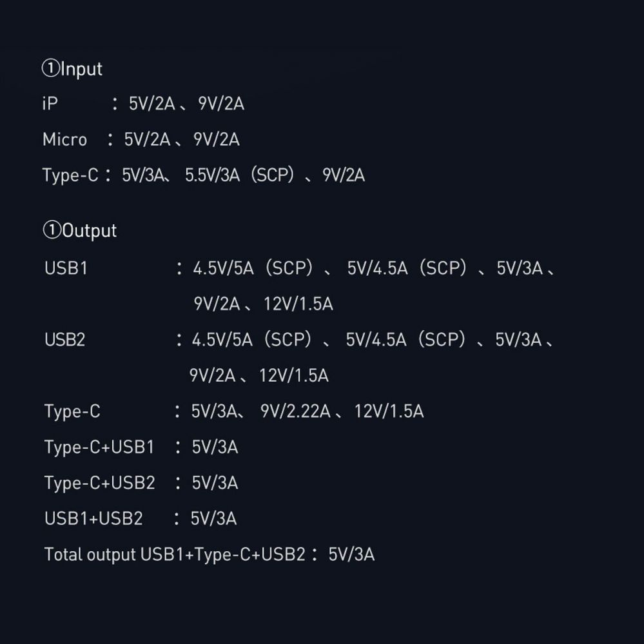The height and width of the screenshot is (644, 644).
Task: Click the 5V/3A value of Total output
Action: pos(351,554)
